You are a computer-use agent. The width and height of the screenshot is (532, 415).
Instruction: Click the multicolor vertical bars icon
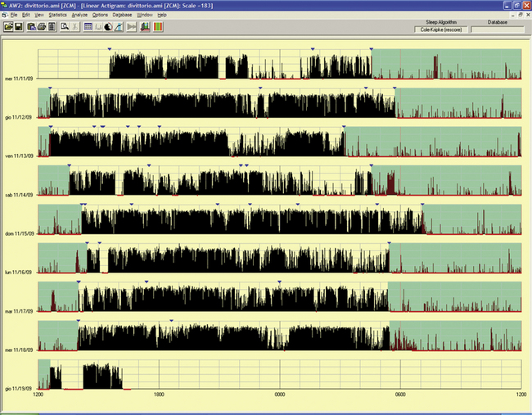[158, 27]
